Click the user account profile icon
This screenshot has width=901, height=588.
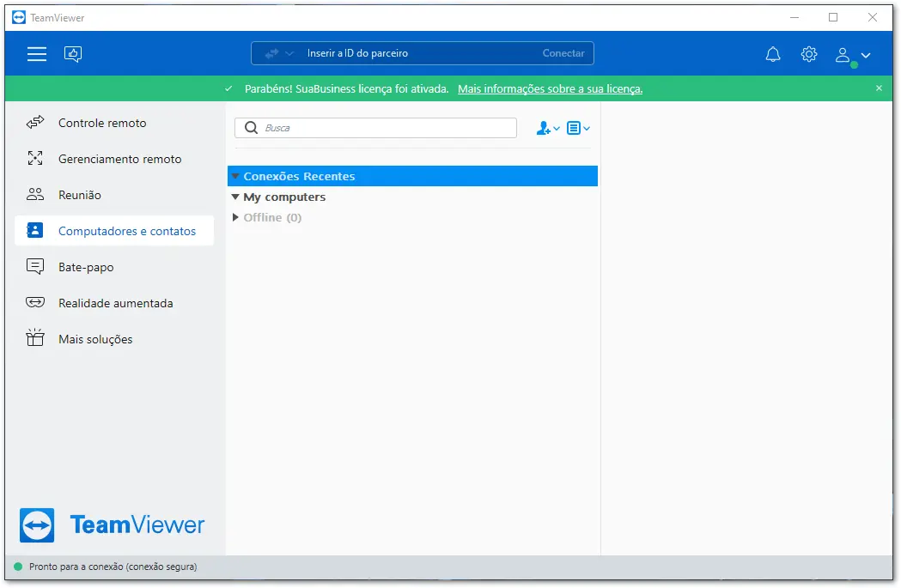(843, 55)
